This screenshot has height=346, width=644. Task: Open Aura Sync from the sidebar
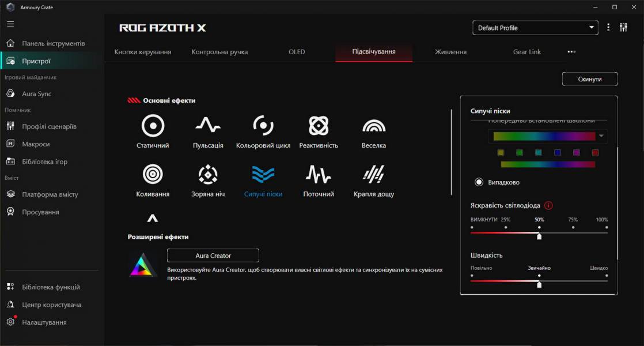pyautogui.click(x=35, y=93)
